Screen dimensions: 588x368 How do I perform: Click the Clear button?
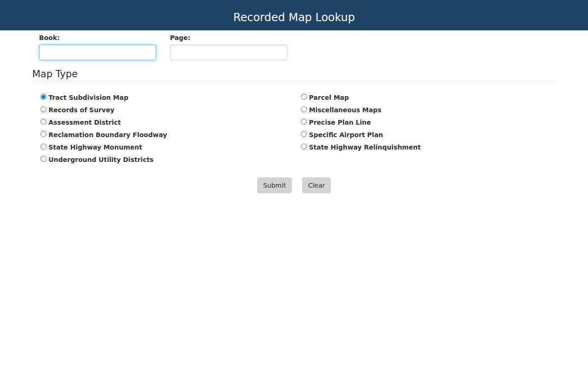tap(317, 185)
